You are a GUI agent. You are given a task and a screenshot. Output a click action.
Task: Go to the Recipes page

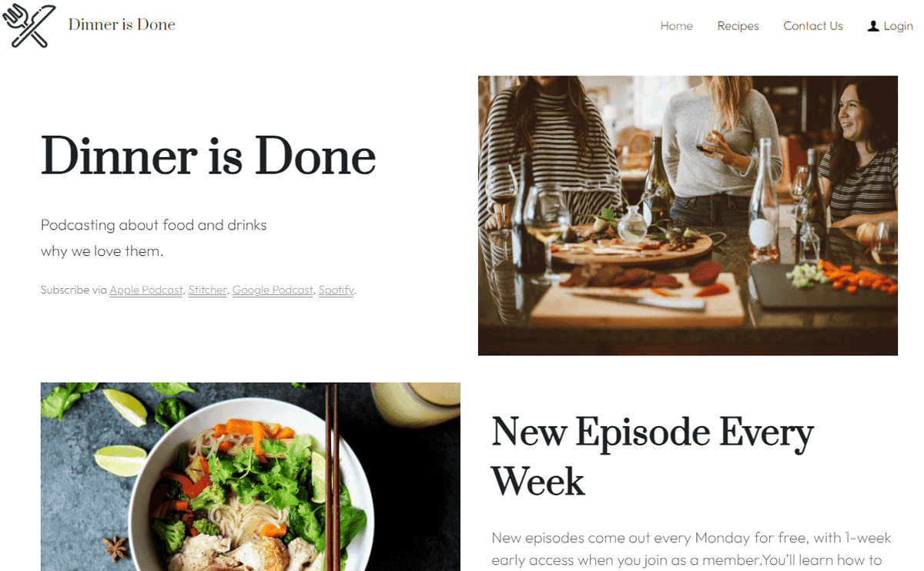pyautogui.click(x=738, y=26)
